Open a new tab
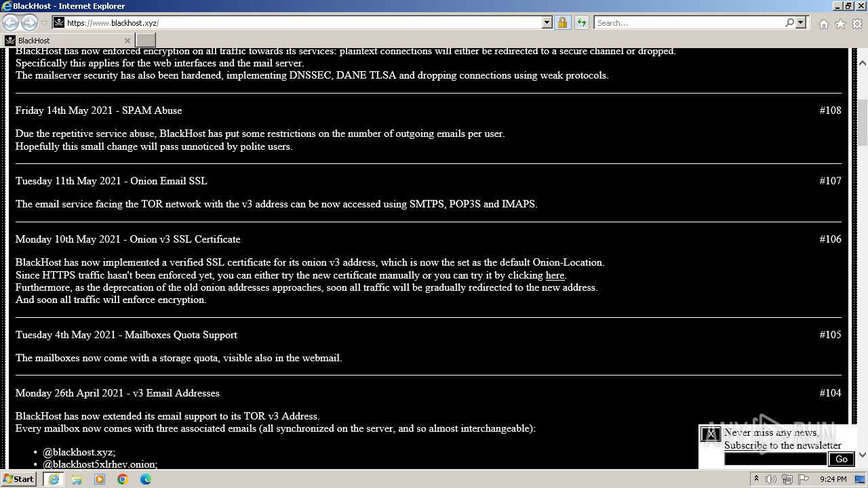868x488 pixels. point(146,40)
